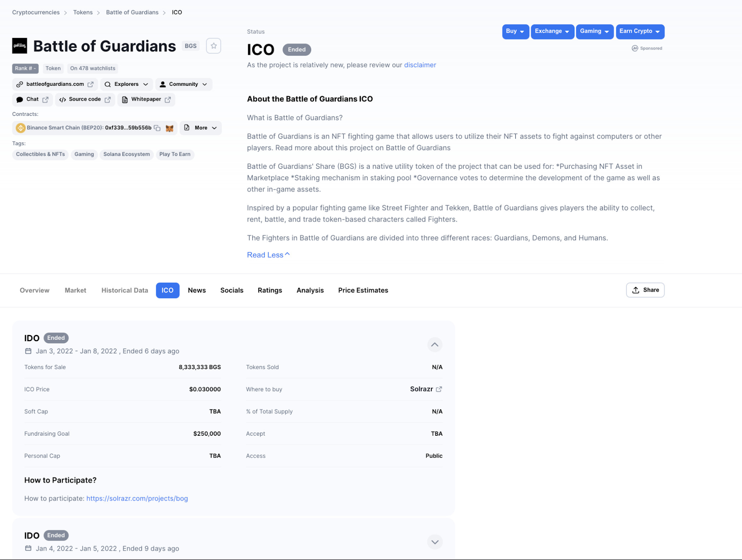Switch to the Analysis tab
Viewport: 742px width, 560px height.
[310, 290]
